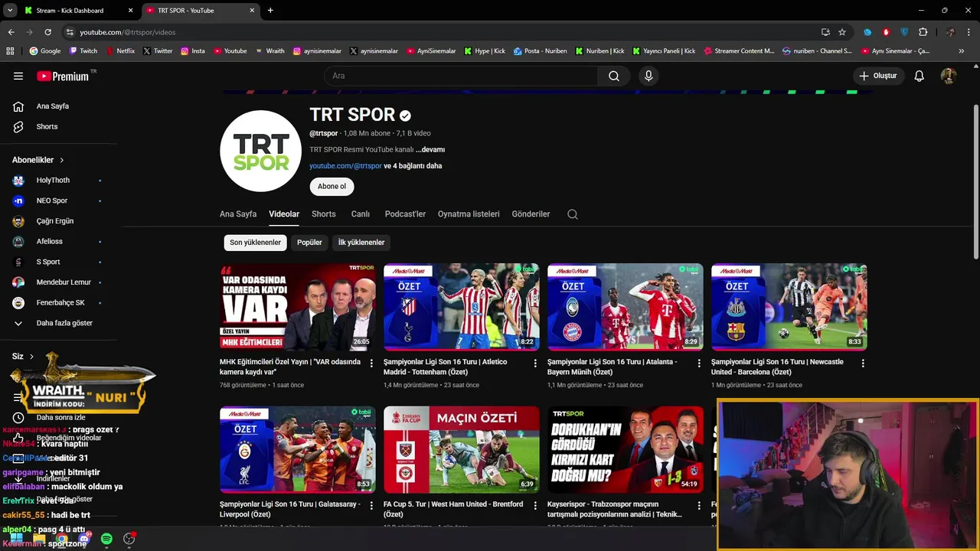Open the Canlı channel tab
Viewport: 980px width, 551px height.
(361, 214)
